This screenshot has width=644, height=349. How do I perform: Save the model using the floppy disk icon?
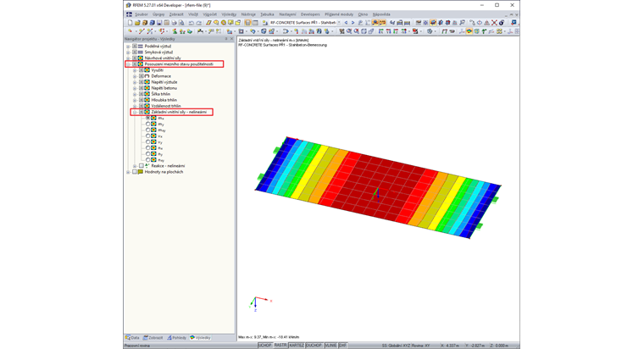[159, 23]
